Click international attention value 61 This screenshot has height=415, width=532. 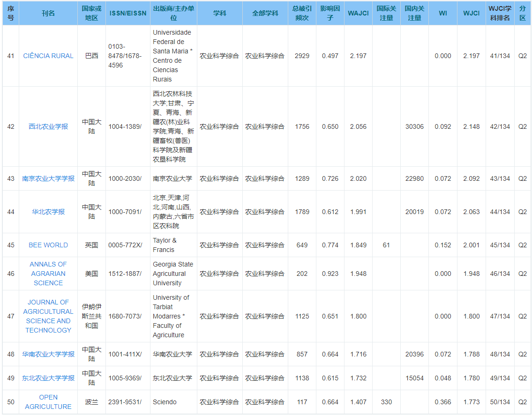(386, 245)
